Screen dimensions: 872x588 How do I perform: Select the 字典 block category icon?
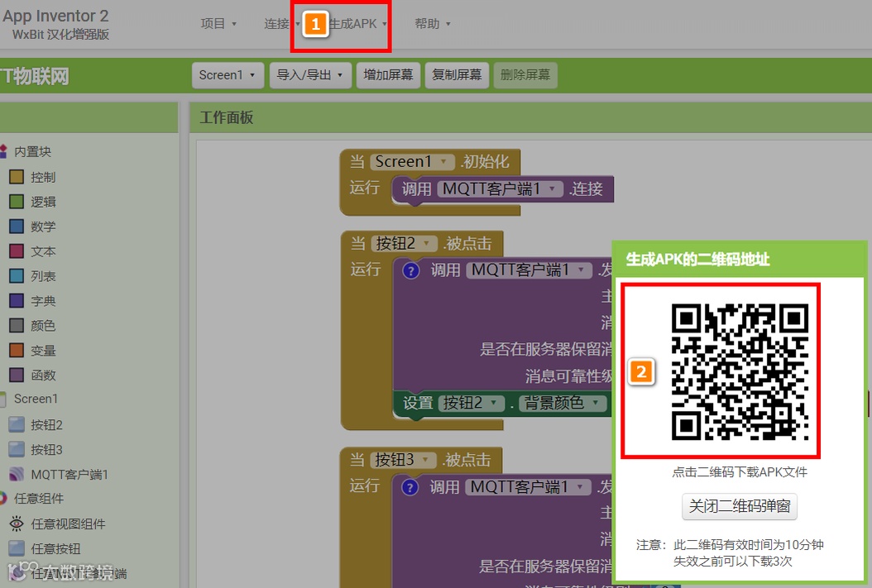point(17,301)
